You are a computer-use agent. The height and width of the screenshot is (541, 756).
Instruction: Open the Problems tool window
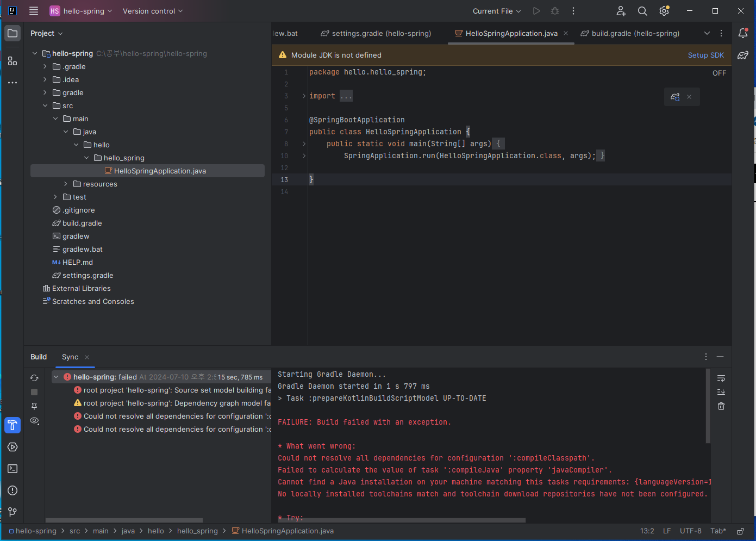click(x=13, y=490)
